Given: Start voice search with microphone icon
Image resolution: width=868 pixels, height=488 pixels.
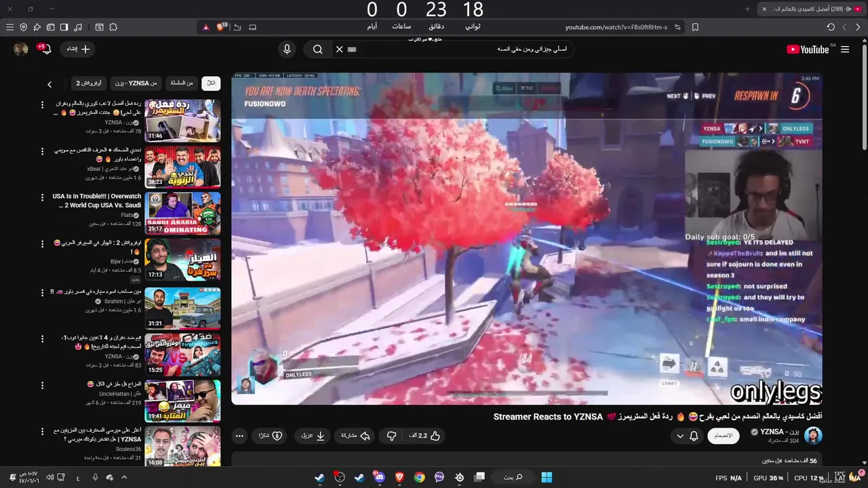Looking at the screenshot, I should tap(287, 49).
